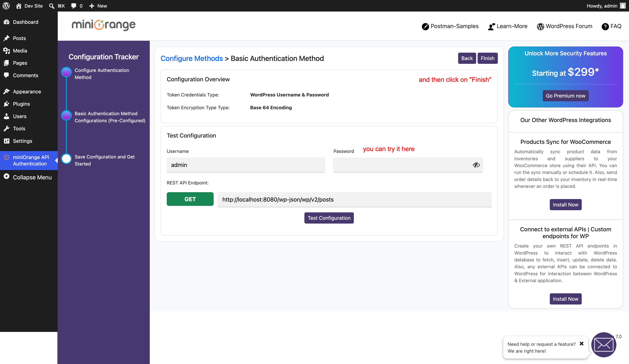Click the Test Configuration button
The height and width of the screenshot is (364, 629).
(x=329, y=218)
